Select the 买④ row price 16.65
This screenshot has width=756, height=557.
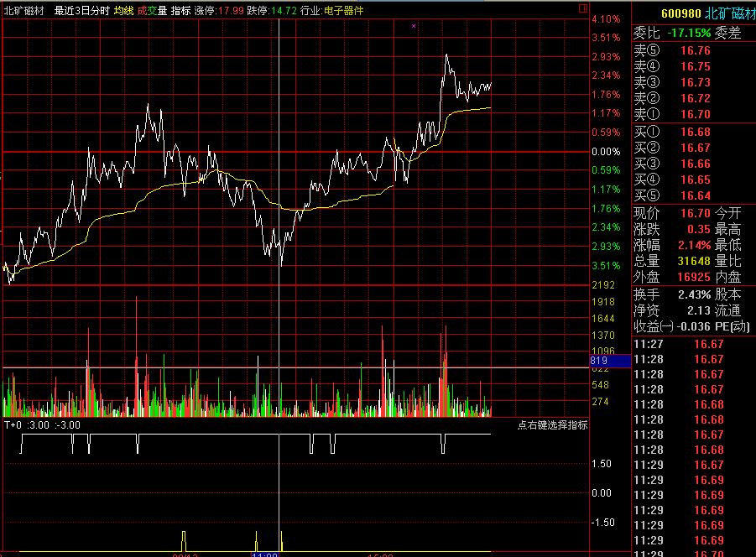[x=696, y=180]
